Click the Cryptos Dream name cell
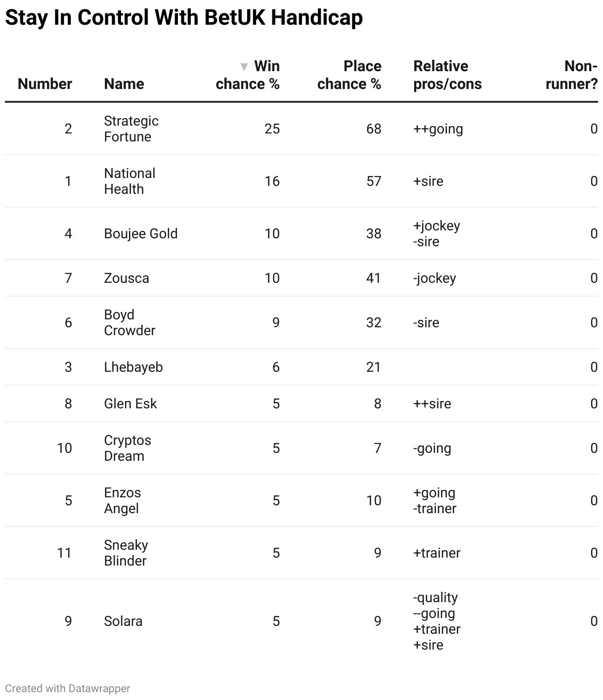The height and width of the screenshot is (700, 603). click(x=128, y=448)
